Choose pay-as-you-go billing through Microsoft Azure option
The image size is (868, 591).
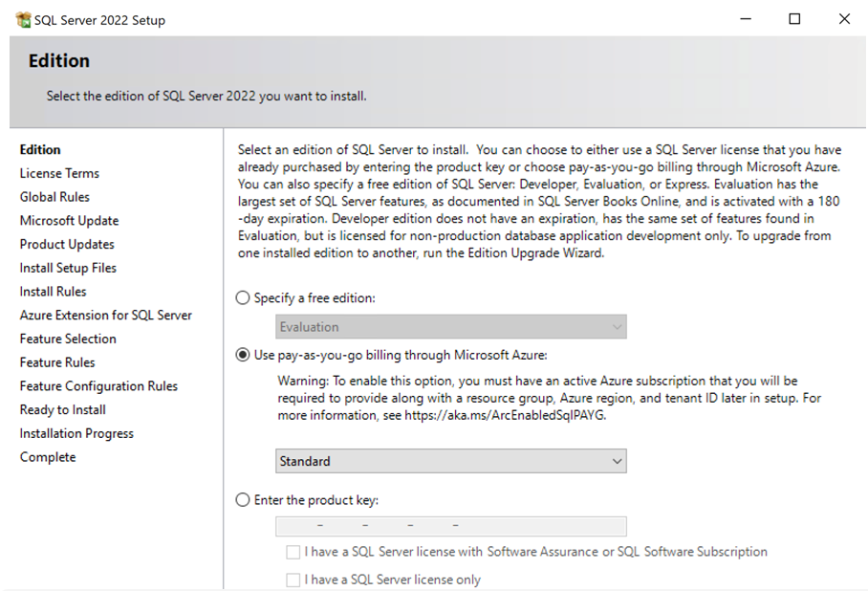[243, 356]
